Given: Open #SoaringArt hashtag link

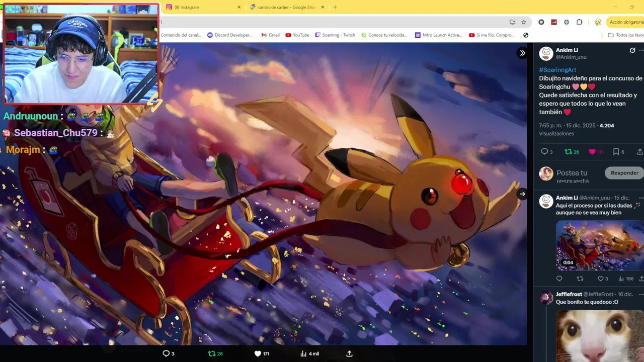Looking at the screenshot, I should (x=557, y=70).
